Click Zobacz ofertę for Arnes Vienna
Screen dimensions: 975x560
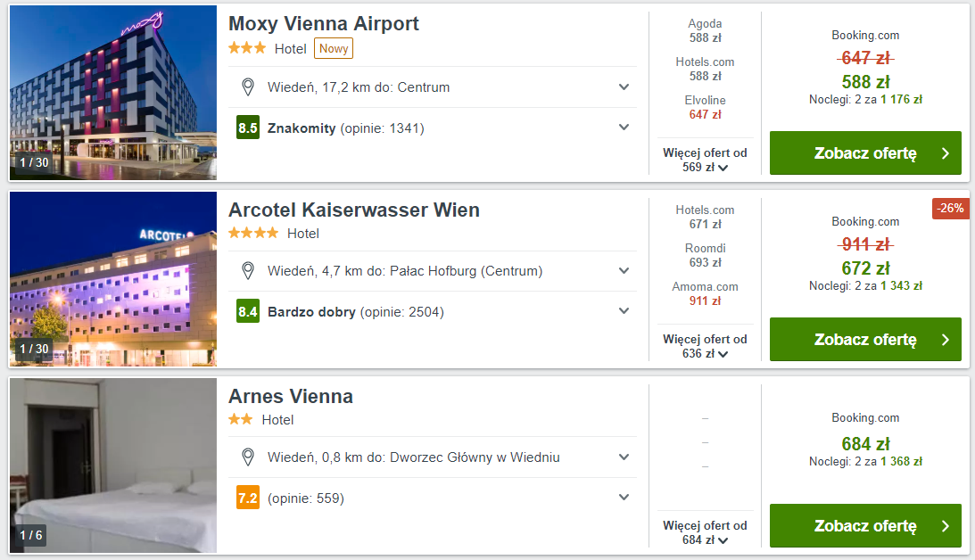(865, 526)
